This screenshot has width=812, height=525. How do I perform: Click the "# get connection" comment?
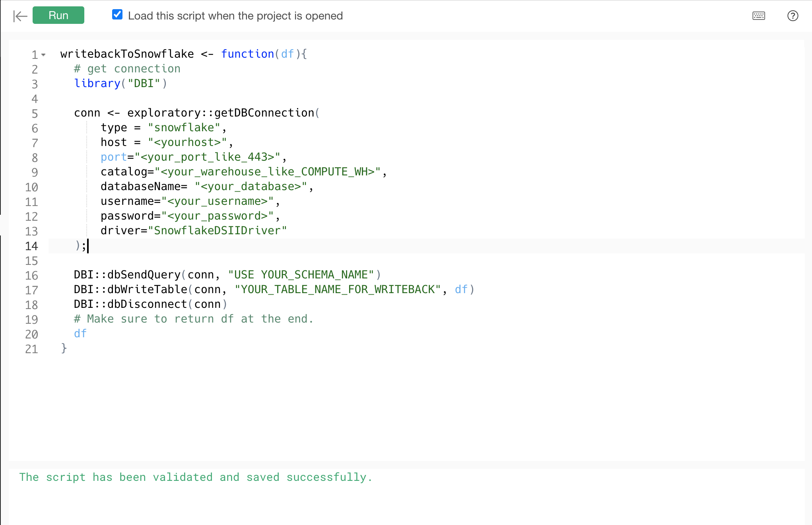(127, 69)
